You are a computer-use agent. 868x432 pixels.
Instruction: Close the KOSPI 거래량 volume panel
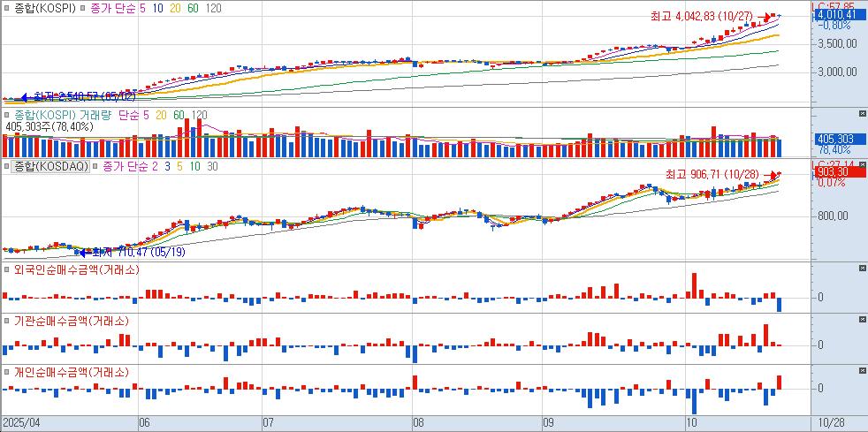coord(862,113)
